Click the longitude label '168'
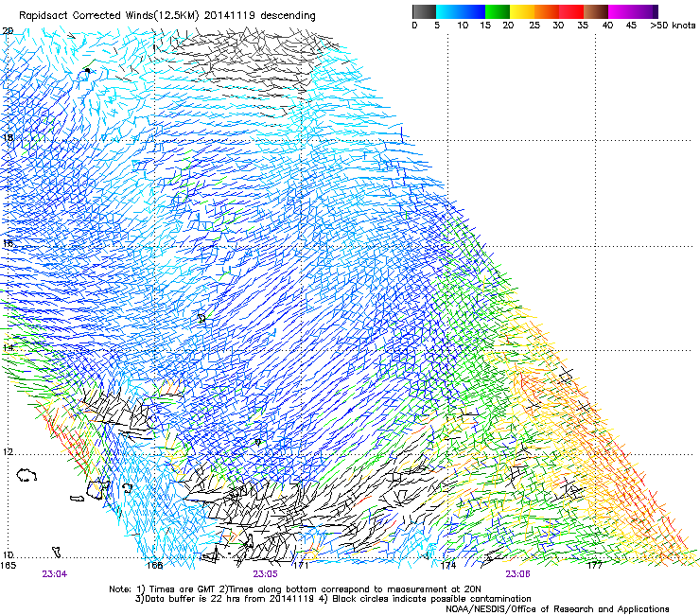Image resolution: width=700 pixels, height=615 pixels. click(x=154, y=566)
